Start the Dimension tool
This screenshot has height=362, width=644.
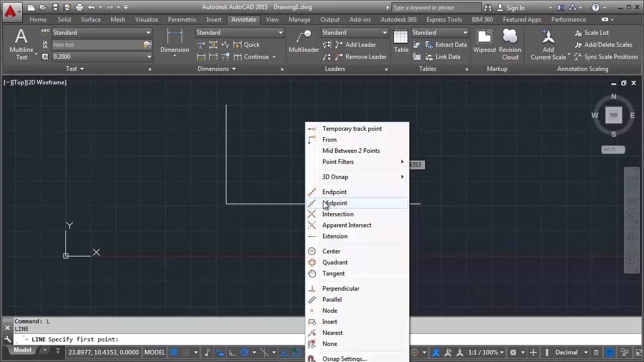[175, 42]
